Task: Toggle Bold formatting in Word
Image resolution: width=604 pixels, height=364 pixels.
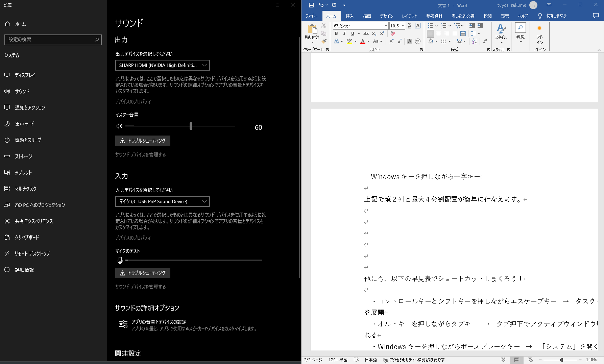Action: [336, 33]
